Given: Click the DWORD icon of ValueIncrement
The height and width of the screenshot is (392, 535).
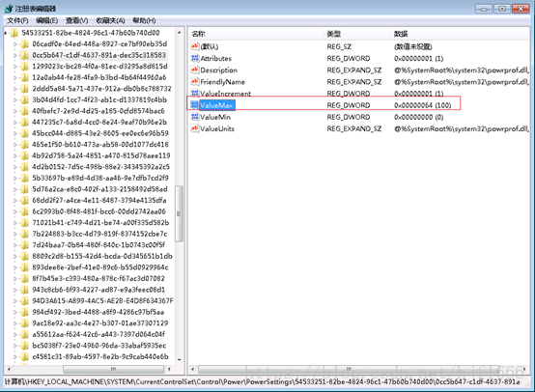Looking at the screenshot, I should [195, 93].
